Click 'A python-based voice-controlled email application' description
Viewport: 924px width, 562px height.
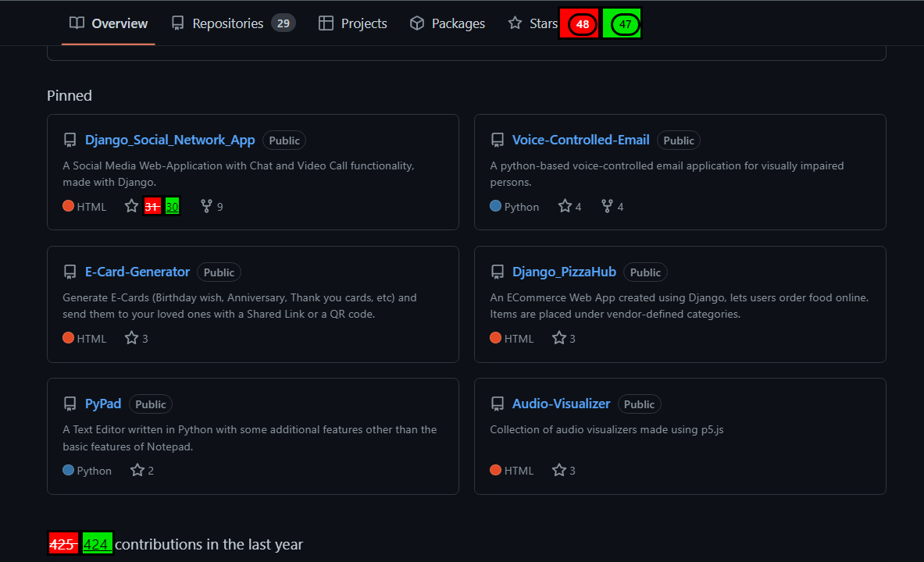click(x=667, y=174)
